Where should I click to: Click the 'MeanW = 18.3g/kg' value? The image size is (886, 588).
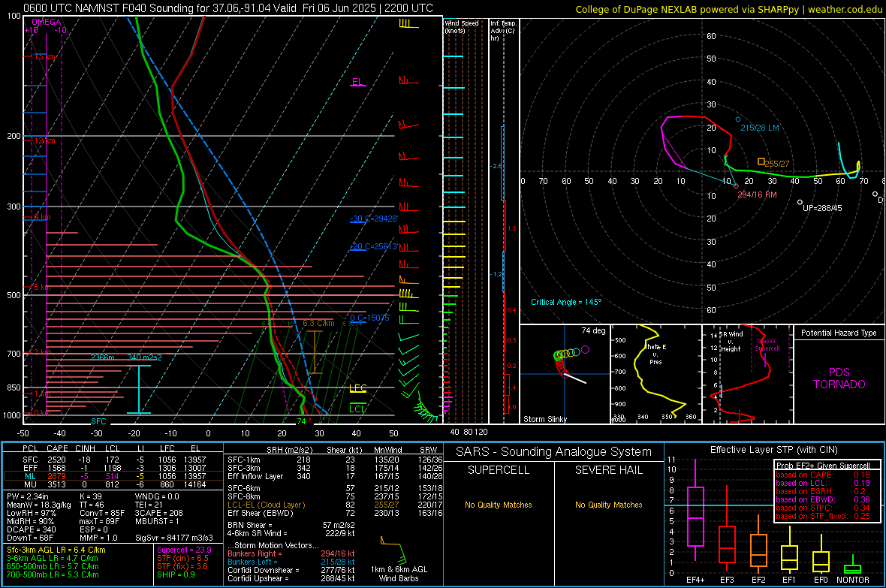tap(39, 505)
